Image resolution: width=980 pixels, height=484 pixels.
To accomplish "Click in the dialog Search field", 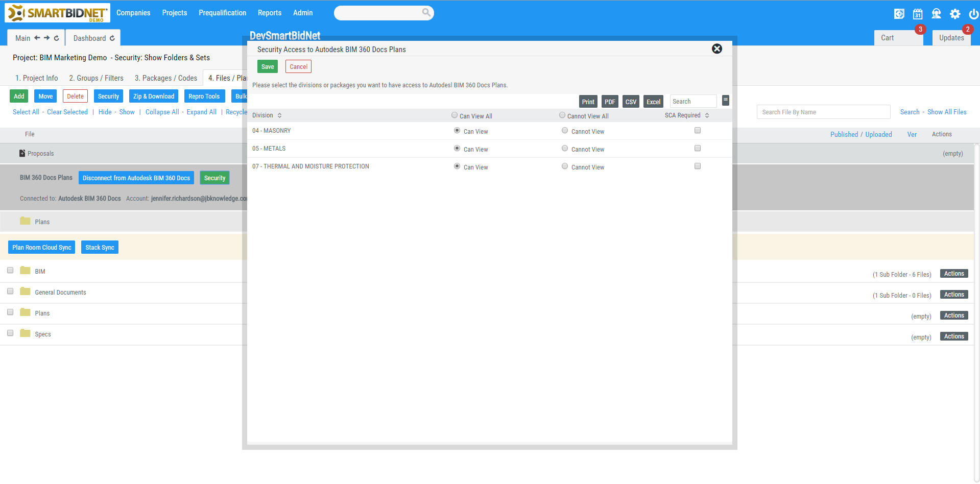I will point(694,101).
